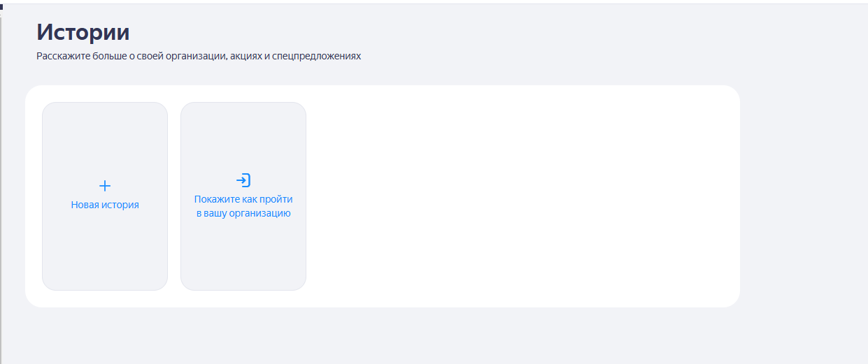Click the subtitle about organization and promotions
The width and height of the screenshot is (868, 364).
[198, 56]
